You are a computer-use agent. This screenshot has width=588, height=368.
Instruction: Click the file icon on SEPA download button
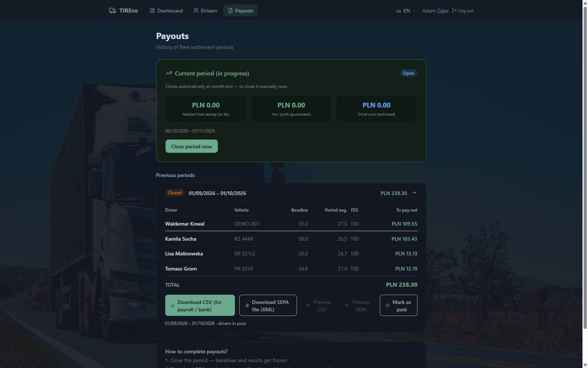click(x=247, y=305)
